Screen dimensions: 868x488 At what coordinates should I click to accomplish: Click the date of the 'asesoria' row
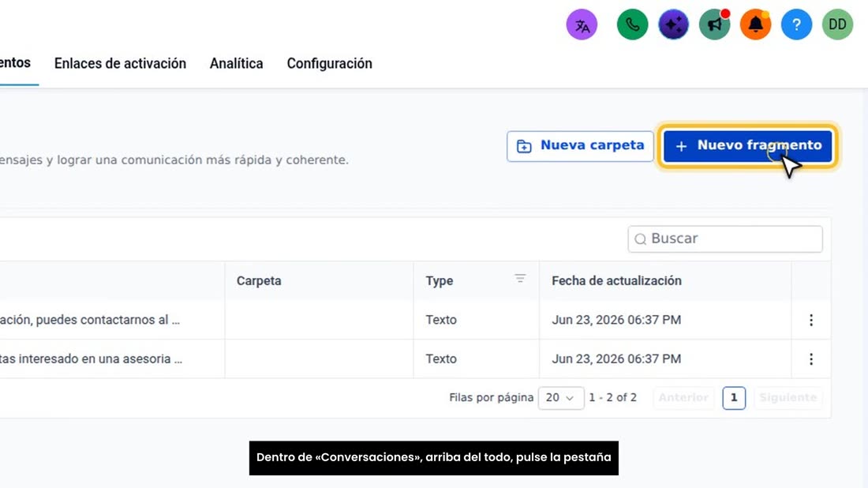[x=616, y=359]
